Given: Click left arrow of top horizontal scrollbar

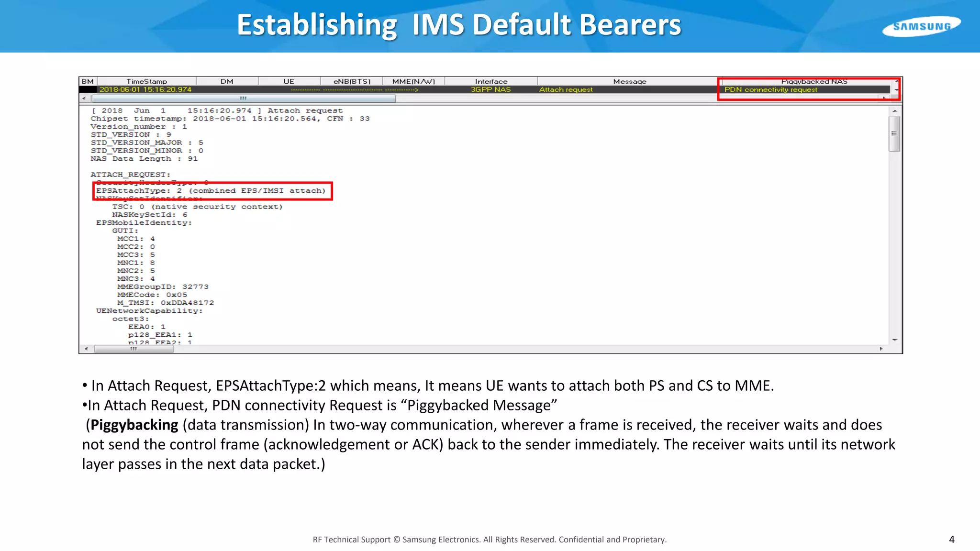Looking at the screenshot, I should click(84, 99).
